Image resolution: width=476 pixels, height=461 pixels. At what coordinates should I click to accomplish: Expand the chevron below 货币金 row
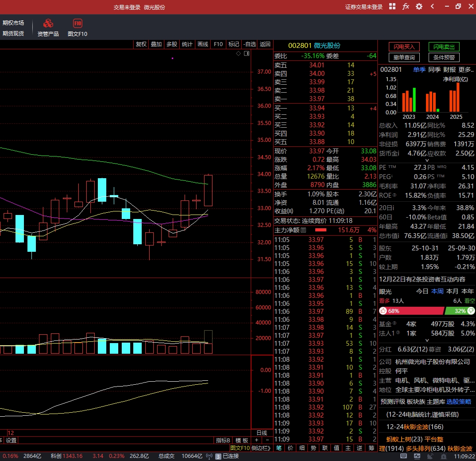(x=427, y=160)
